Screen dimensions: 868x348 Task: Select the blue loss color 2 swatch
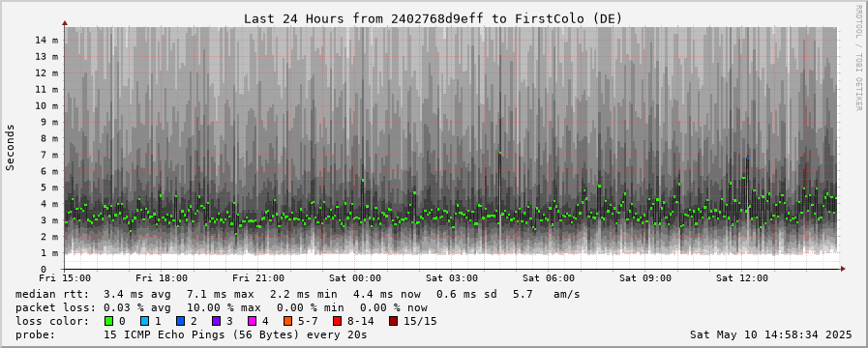[180, 321]
